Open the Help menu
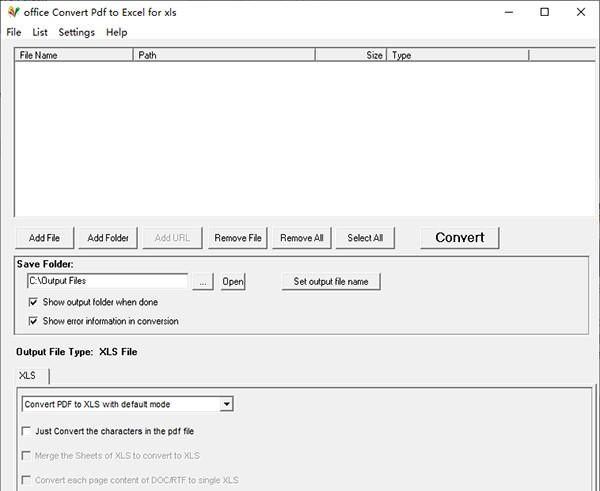 tap(117, 33)
